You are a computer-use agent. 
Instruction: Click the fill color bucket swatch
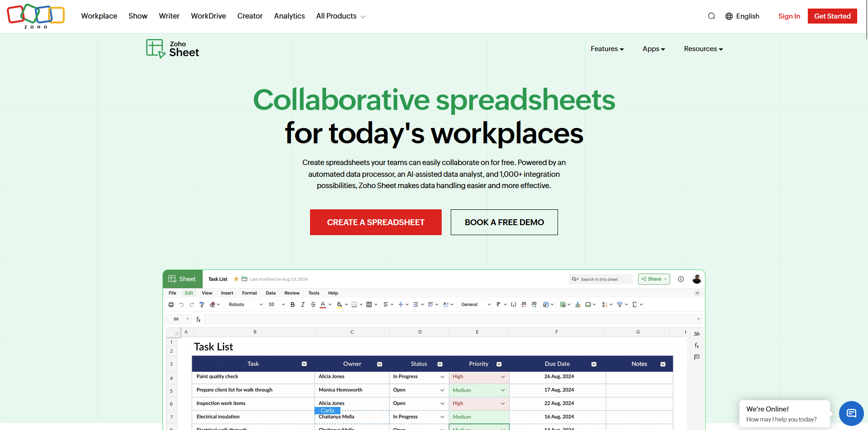click(339, 305)
